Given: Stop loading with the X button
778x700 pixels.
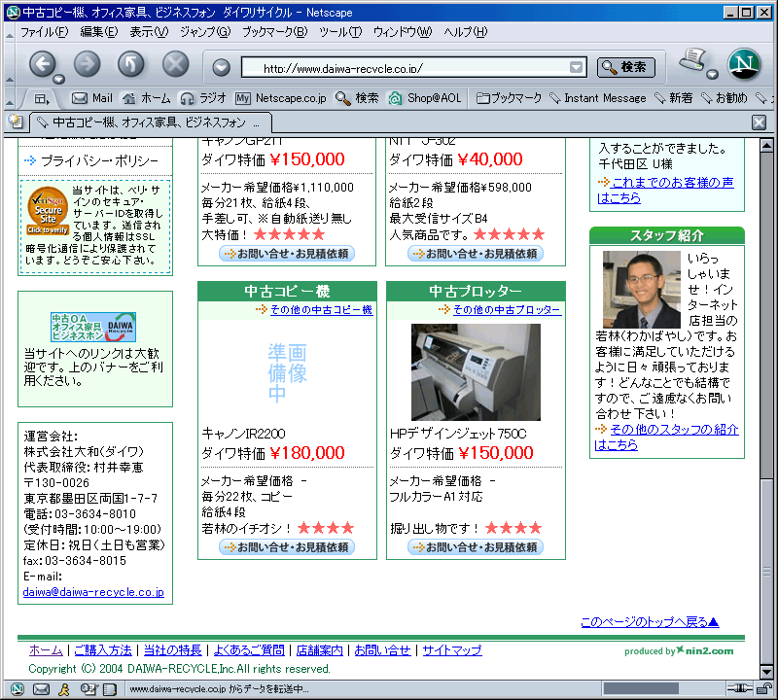Looking at the screenshot, I should pos(176,64).
